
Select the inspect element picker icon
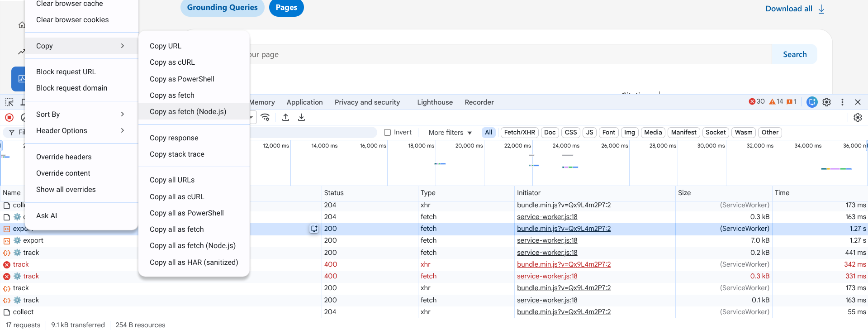tap(9, 102)
